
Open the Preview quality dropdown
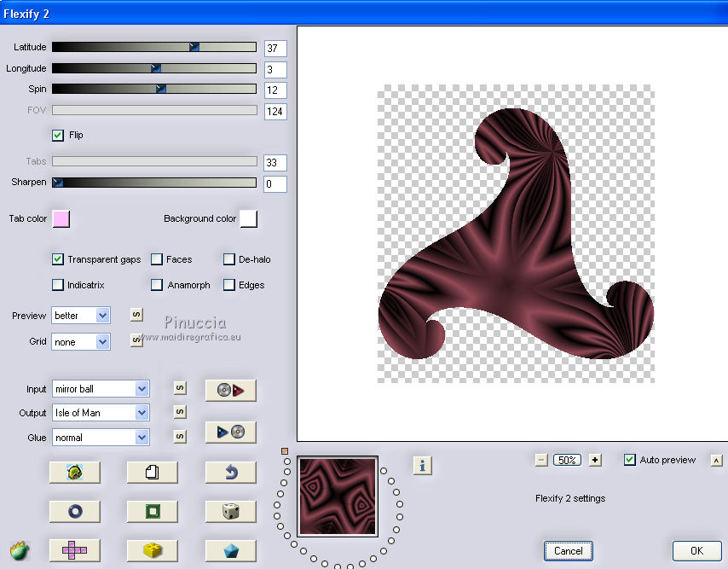coord(81,316)
